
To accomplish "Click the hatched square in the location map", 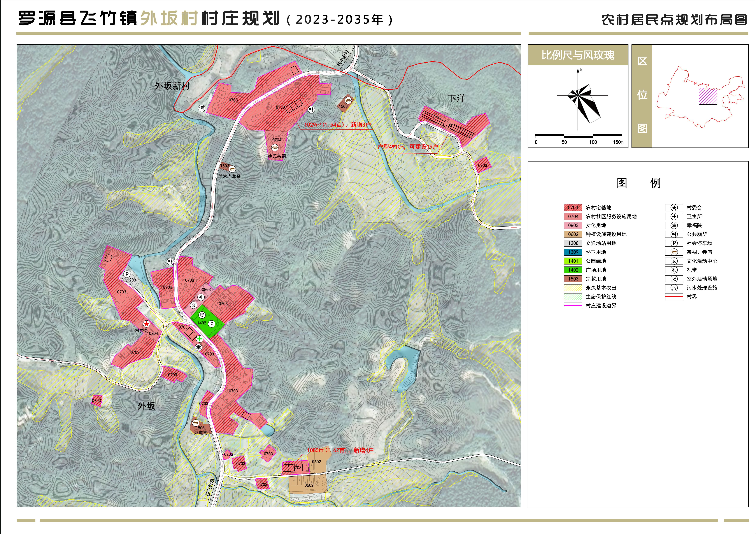I will point(708,97).
